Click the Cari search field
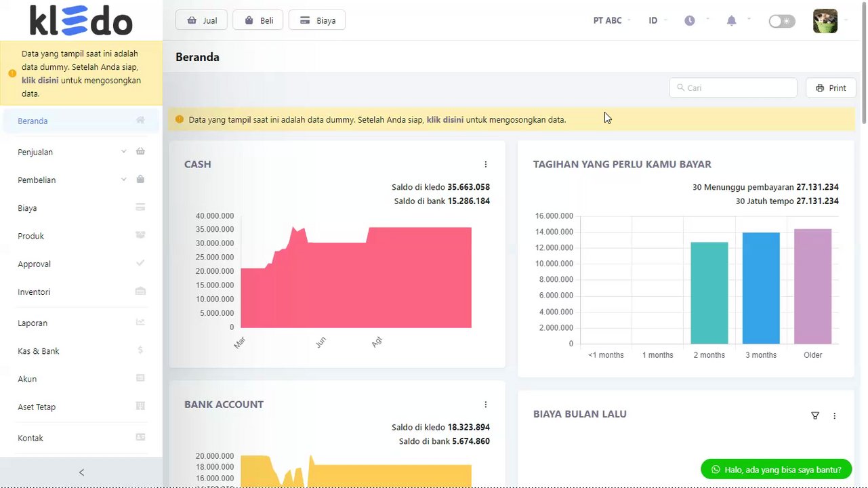The height and width of the screenshot is (488, 868). (x=733, y=88)
